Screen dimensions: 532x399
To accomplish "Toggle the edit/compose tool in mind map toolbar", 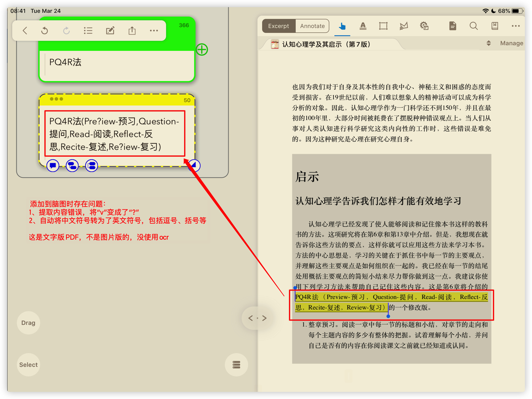I will click(x=110, y=30).
